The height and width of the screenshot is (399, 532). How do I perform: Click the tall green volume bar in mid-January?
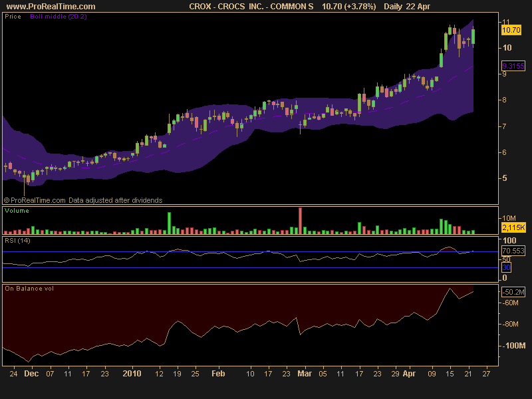tap(169, 223)
